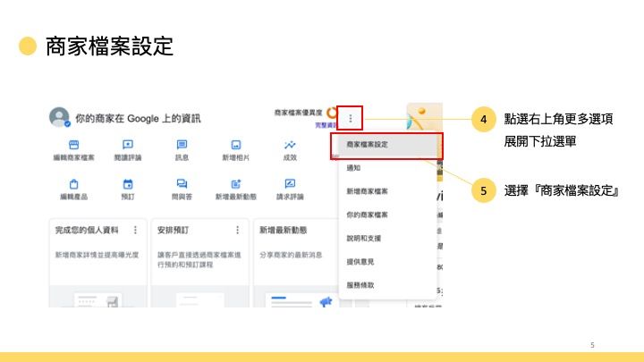Choose 新增商家檔案 menu entry

tap(367, 191)
